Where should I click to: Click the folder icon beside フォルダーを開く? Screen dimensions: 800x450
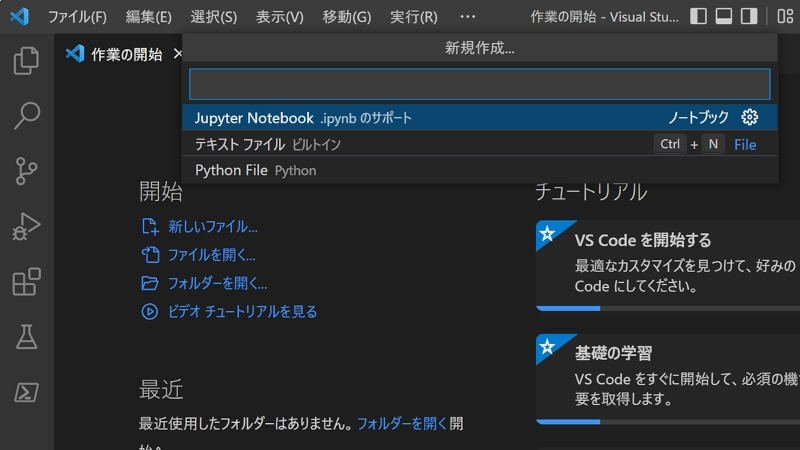click(x=150, y=283)
